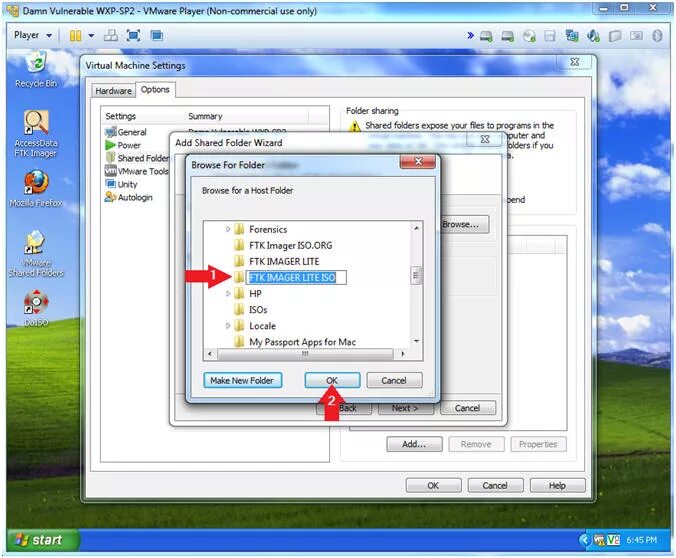
Task: Select the AccessData FTK Imager desktop icon
Action: click(x=36, y=134)
